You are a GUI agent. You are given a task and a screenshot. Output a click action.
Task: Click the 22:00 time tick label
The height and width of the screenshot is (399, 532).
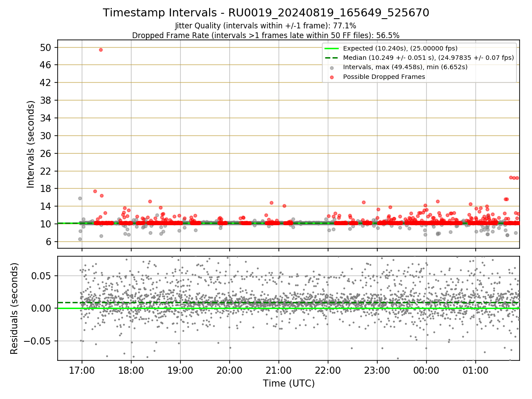click(x=328, y=370)
